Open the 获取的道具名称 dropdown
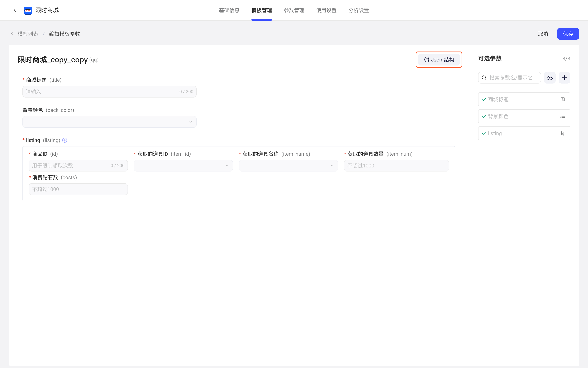This screenshot has height=368, width=588. tap(288, 165)
